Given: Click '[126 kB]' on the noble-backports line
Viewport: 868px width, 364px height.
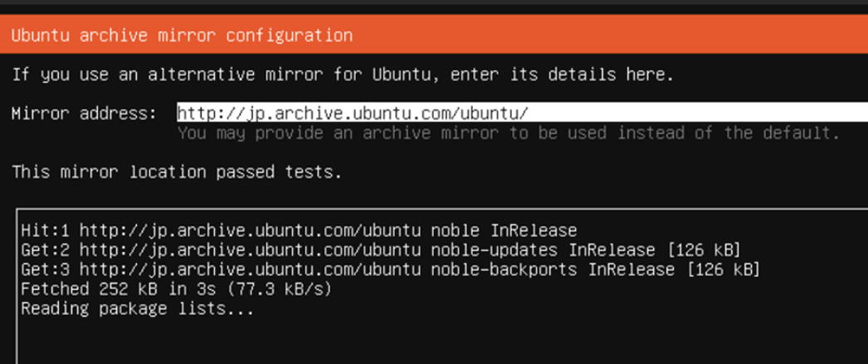Looking at the screenshot, I should [x=721, y=269].
